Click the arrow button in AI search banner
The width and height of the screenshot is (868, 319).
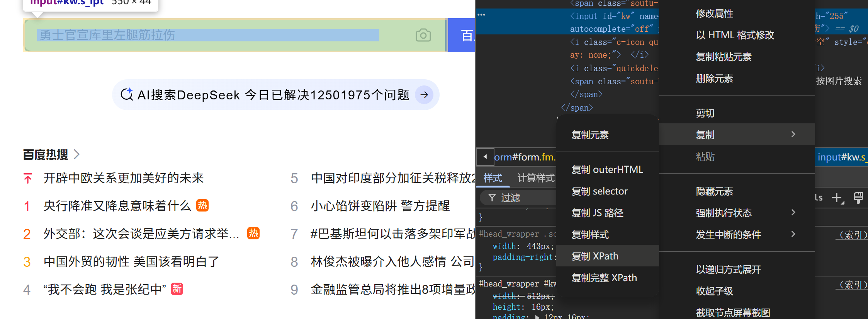pyautogui.click(x=424, y=95)
